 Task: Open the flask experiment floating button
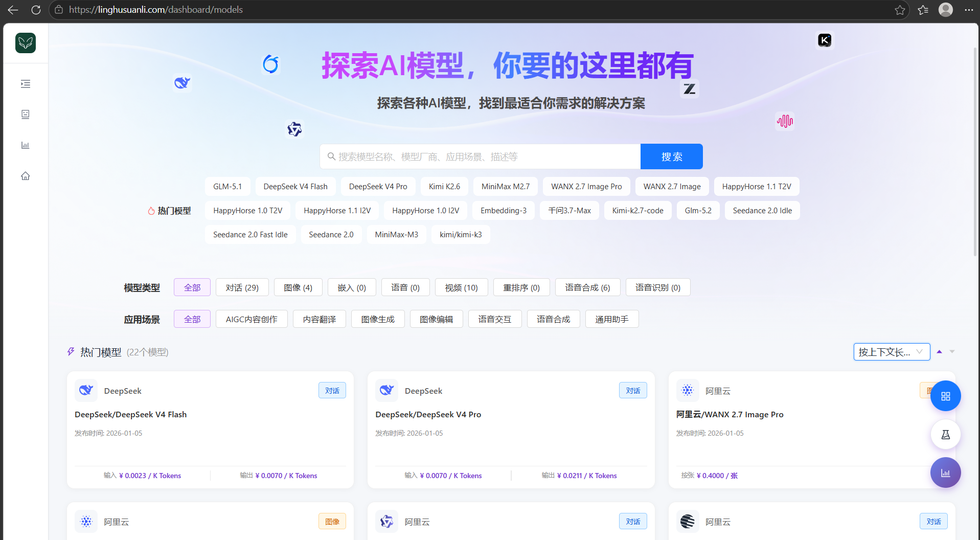[945, 435]
